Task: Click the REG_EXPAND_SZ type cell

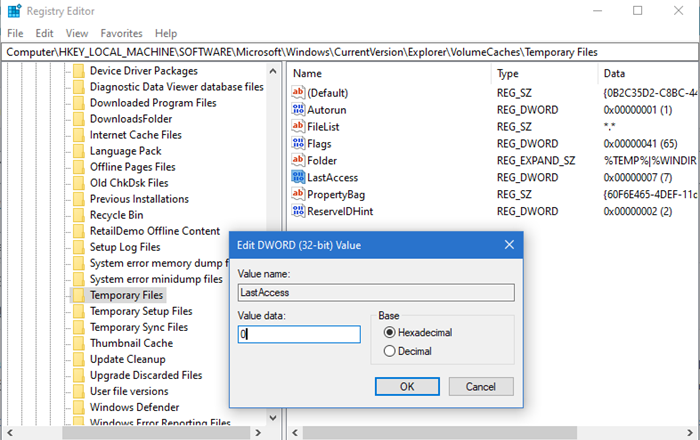Action: click(x=536, y=161)
